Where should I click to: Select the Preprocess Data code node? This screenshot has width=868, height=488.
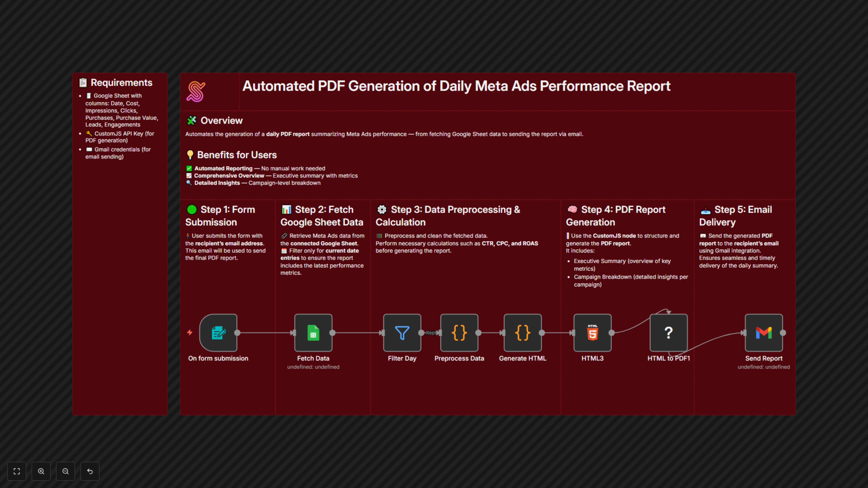(x=459, y=333)
